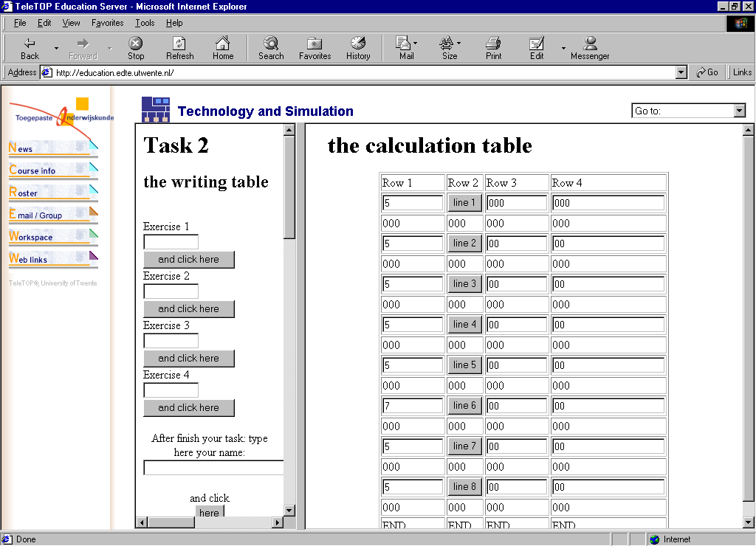Viewport: 756px width, 546px height.
Task: Click the Forward toolbar button
Action: click(83, 48)
